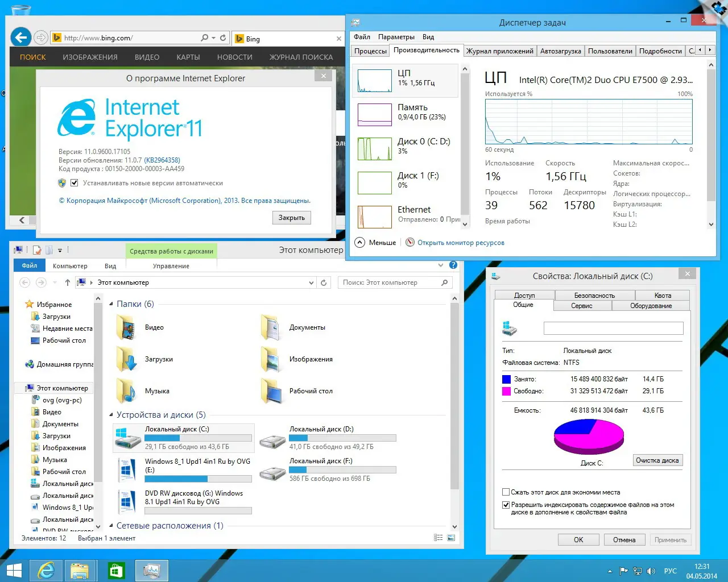
Task: Select the Диск 0 (C: D:) graph thumbnail
Action: pyautogui.click(x=374, y=148)
